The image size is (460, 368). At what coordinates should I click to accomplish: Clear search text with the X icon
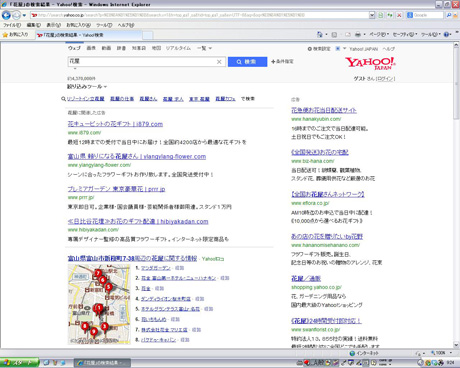219,62
